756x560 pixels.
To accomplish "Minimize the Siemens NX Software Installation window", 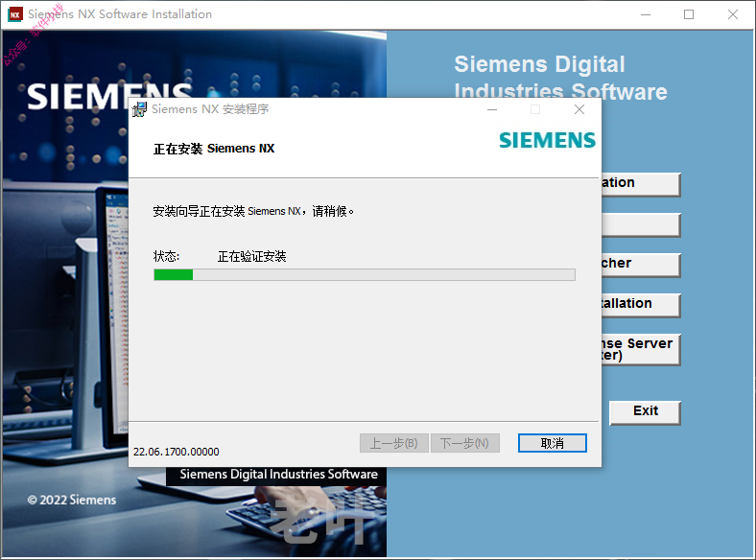I will click(646, 14).
